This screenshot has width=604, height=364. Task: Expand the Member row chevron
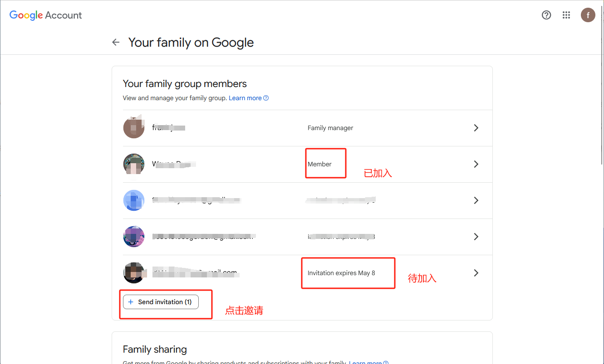tap(476, 164)
